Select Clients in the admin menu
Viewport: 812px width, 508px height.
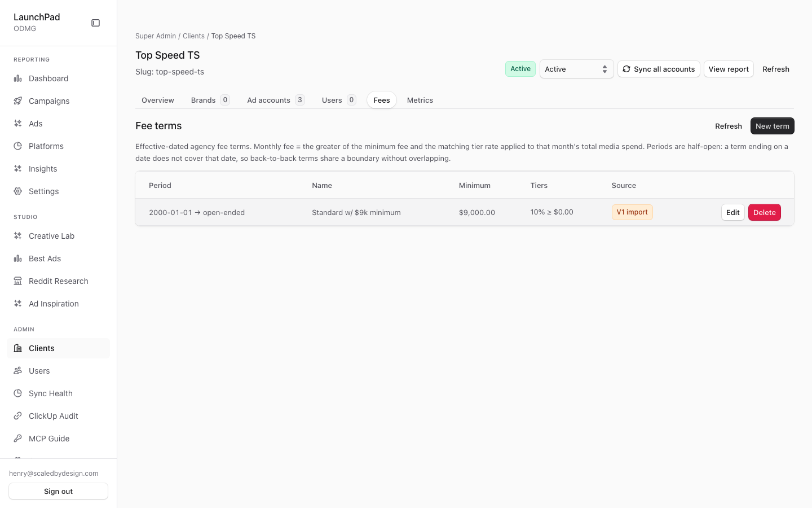click(x=59, y=348)
